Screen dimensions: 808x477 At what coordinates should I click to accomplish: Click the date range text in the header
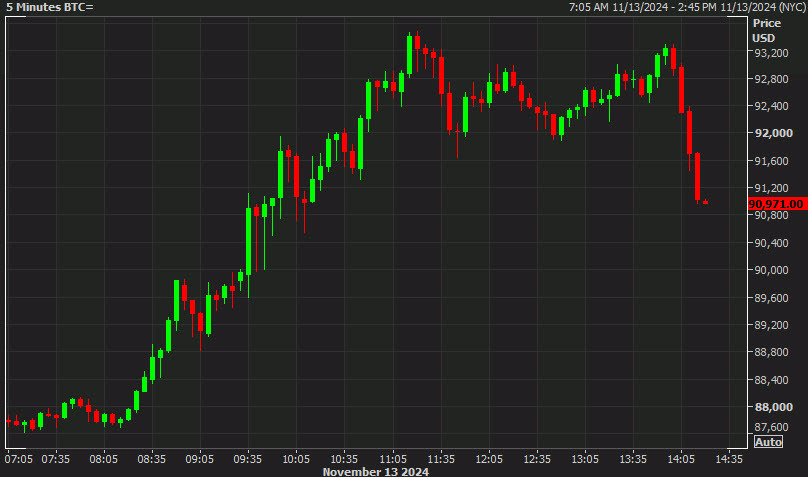click(687, 7)
